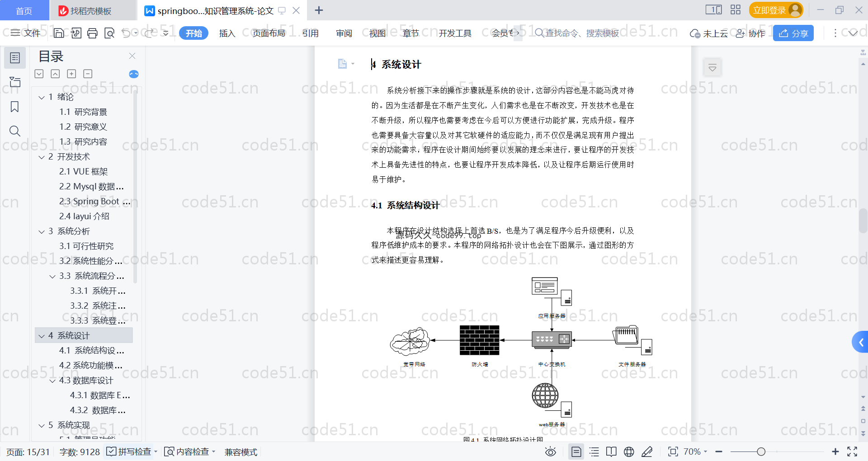The image size is (868, 461).
Task: Click the document page icon beside heading
Action: point(342,64)
